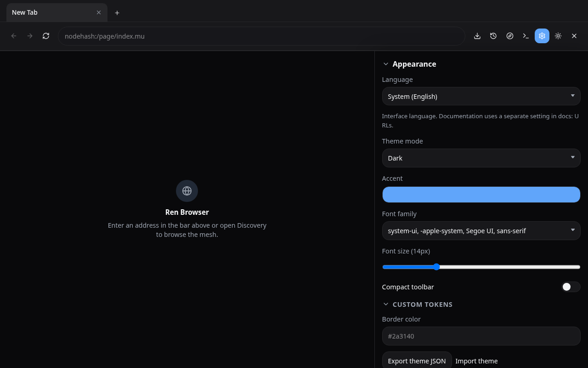Click the Accent label
Viewport: 588px width, 368px height.
coord(392,178)
